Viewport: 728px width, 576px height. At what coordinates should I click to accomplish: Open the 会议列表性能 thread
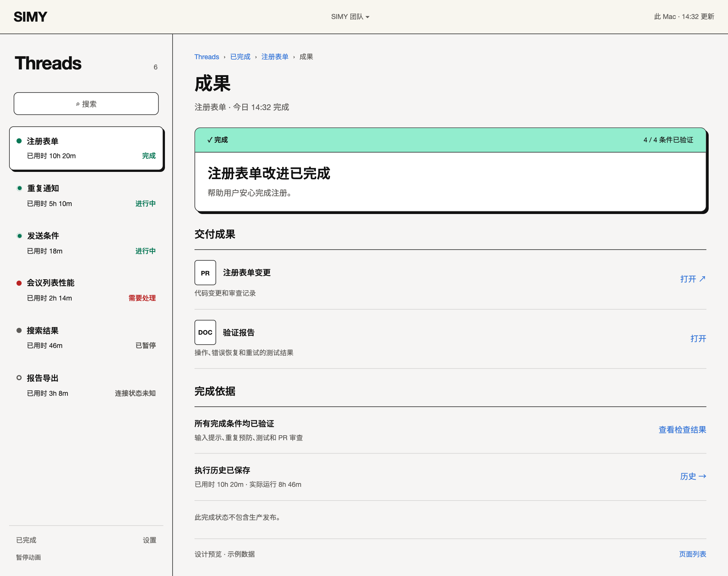click(86, 290)
